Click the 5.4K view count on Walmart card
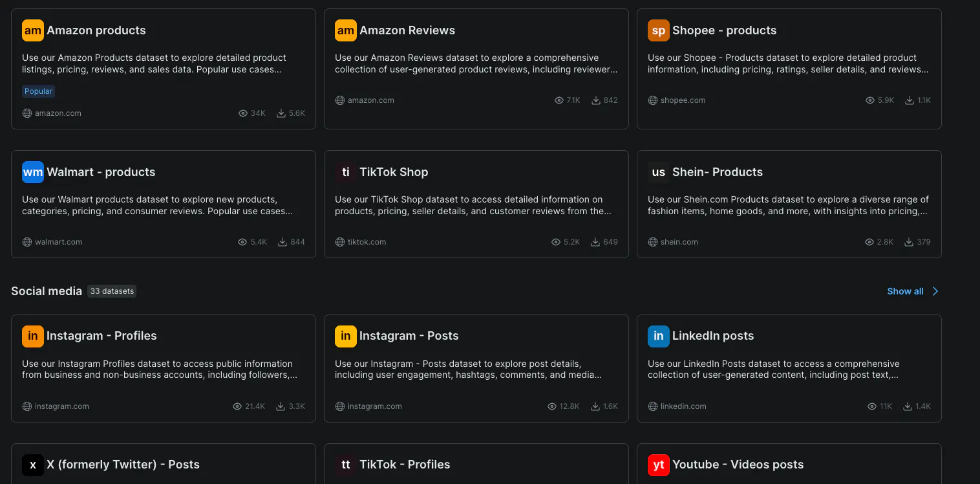 (x=259, y=242)
